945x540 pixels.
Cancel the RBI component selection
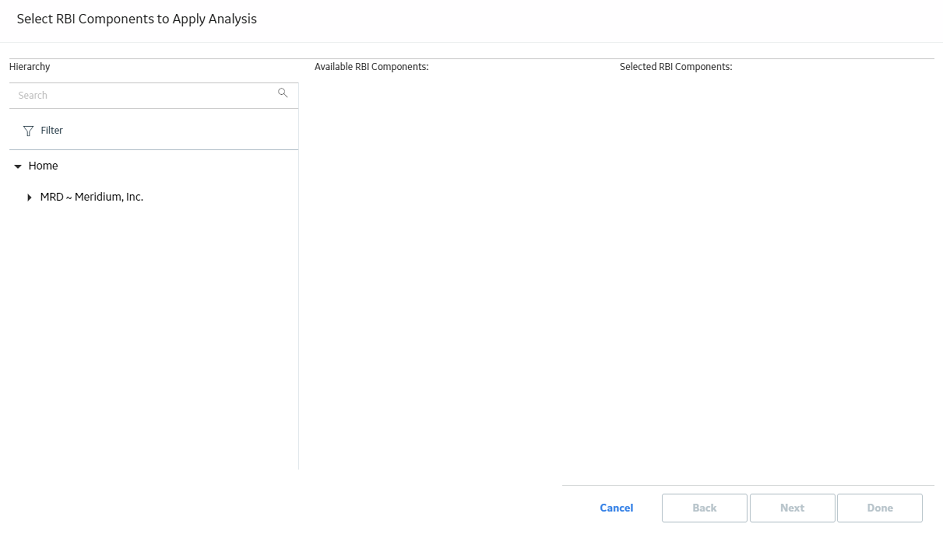[617, 508]
